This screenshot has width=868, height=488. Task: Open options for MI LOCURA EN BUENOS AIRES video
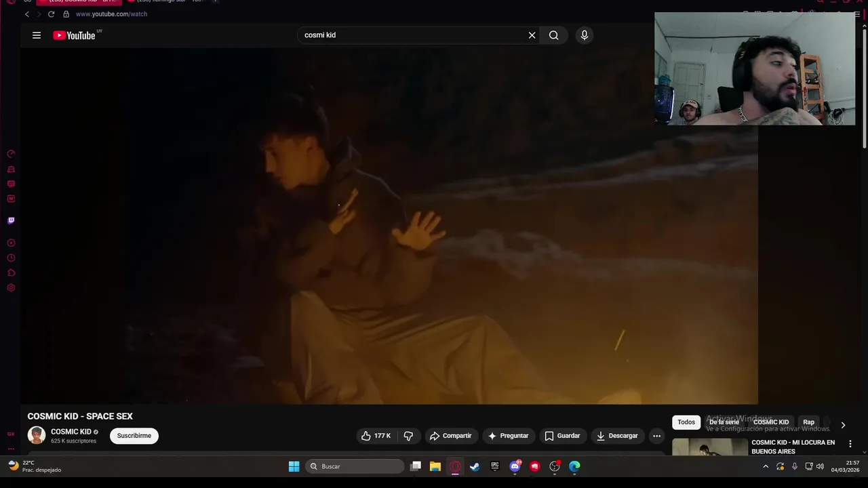[850, 443]
